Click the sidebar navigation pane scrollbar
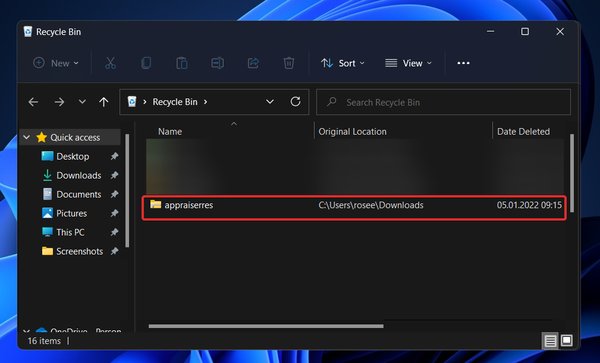This screenshot has width=600, height=363. point(127,190)
